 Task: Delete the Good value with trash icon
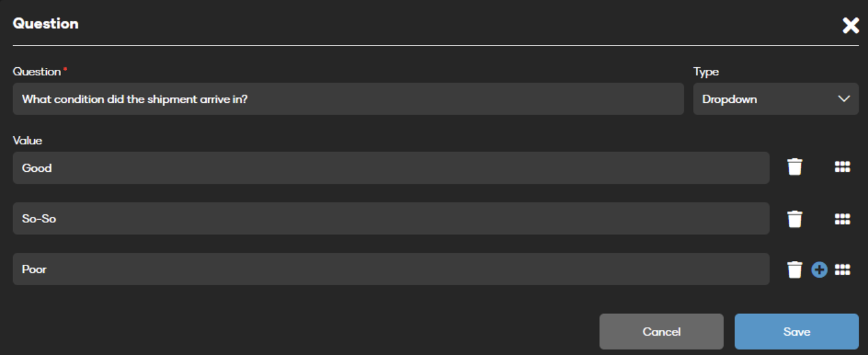pos(795,167)
